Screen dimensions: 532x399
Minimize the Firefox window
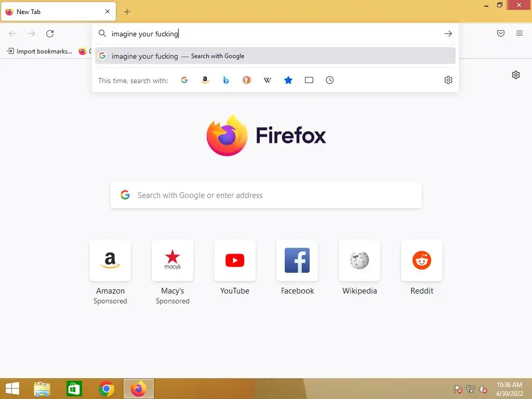click(x=486, y=5)
